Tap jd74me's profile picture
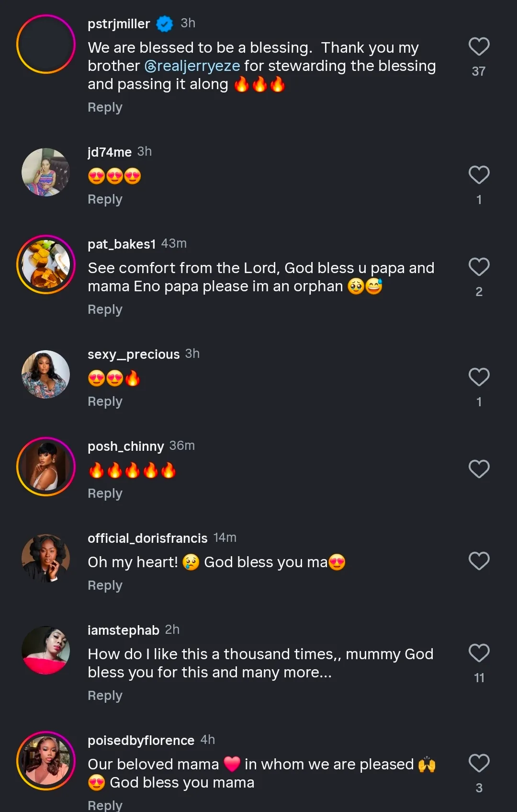 pos(46,172)
